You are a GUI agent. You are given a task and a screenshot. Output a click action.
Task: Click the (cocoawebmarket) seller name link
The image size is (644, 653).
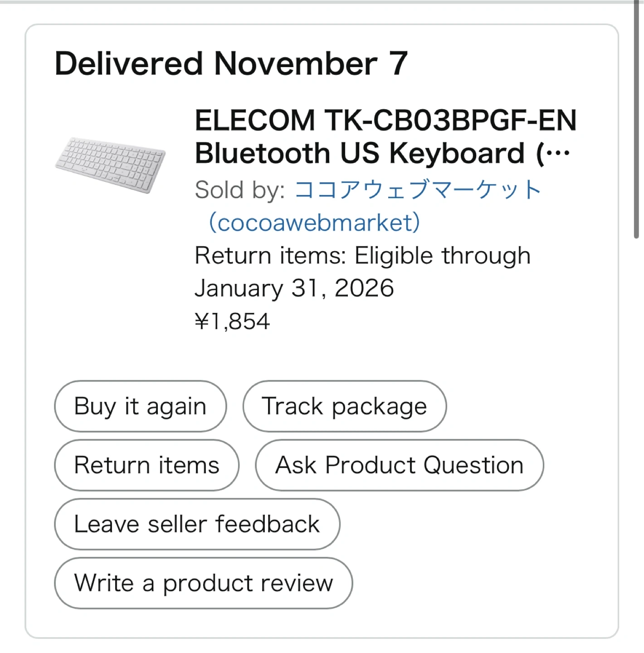[x=314, y=223]
